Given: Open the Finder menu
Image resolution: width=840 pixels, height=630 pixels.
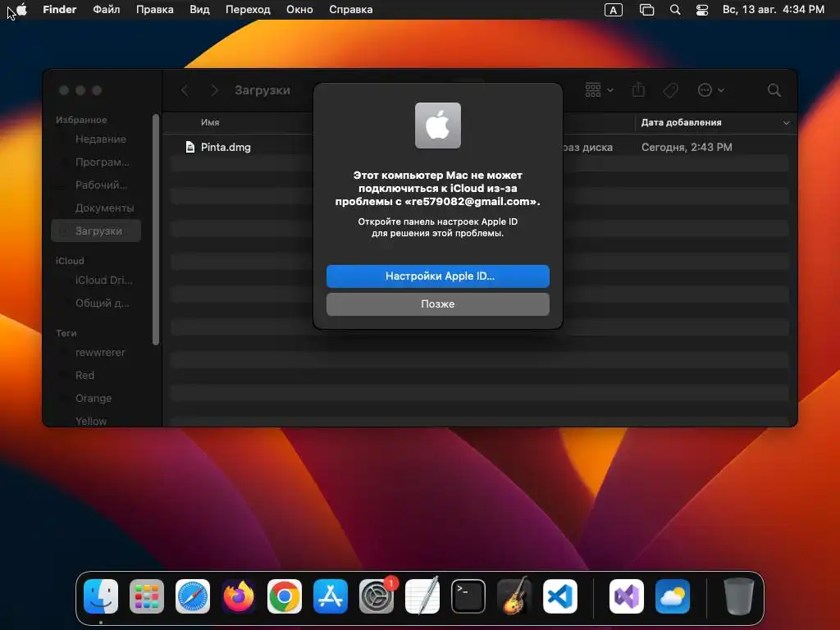Looking at the screenshot, I should tap(59, 10).
